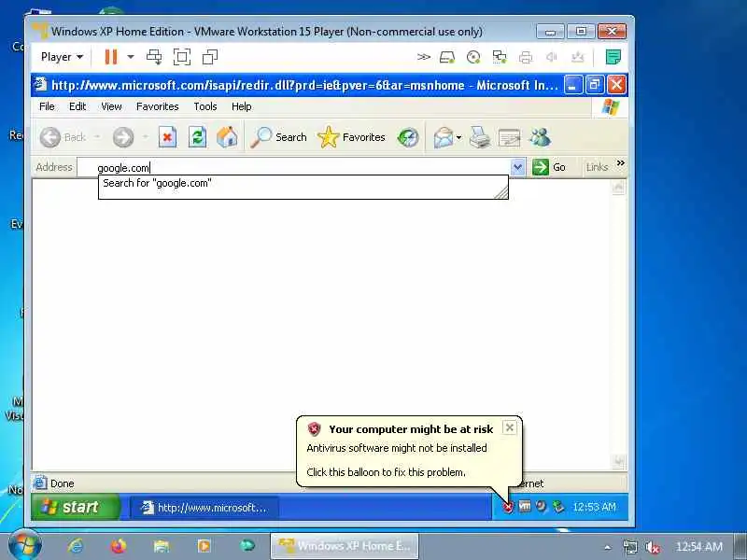Pause the virtual machine in VMware Player
747x560 pixels.
(111, 57)
